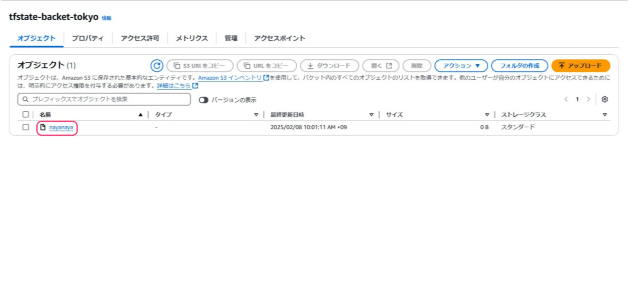Switch to the オブジェクト tab

[37, 38]
